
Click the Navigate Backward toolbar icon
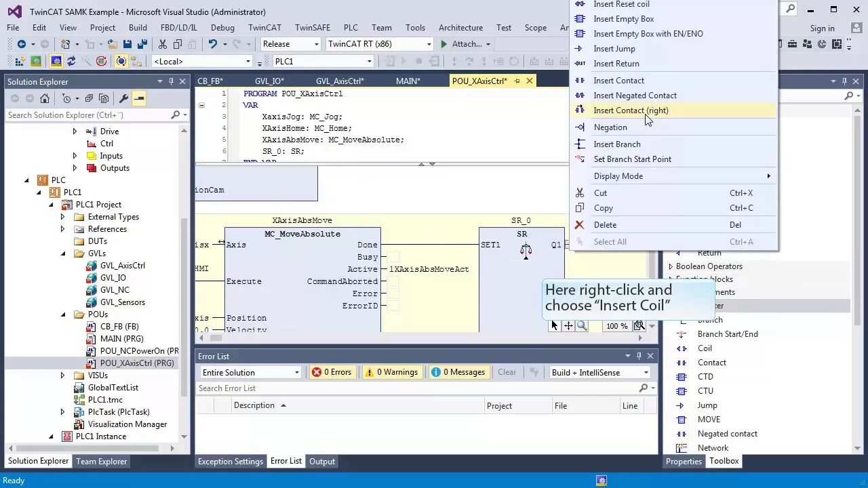[x=22, y=44]
